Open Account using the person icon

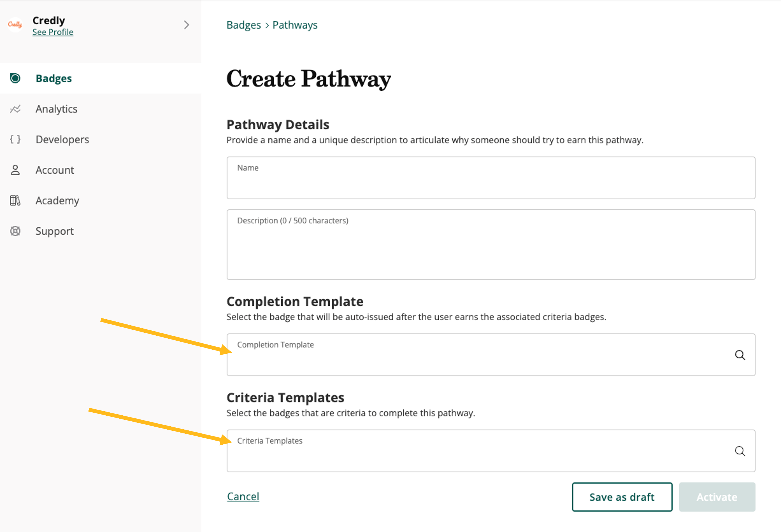coord(15,170)
